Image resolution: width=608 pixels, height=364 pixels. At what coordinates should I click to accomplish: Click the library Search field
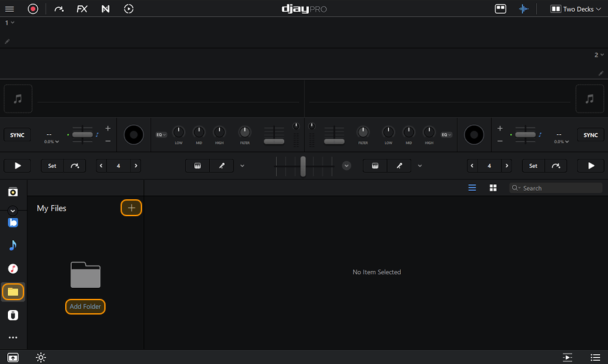click(x=556, y=188)
